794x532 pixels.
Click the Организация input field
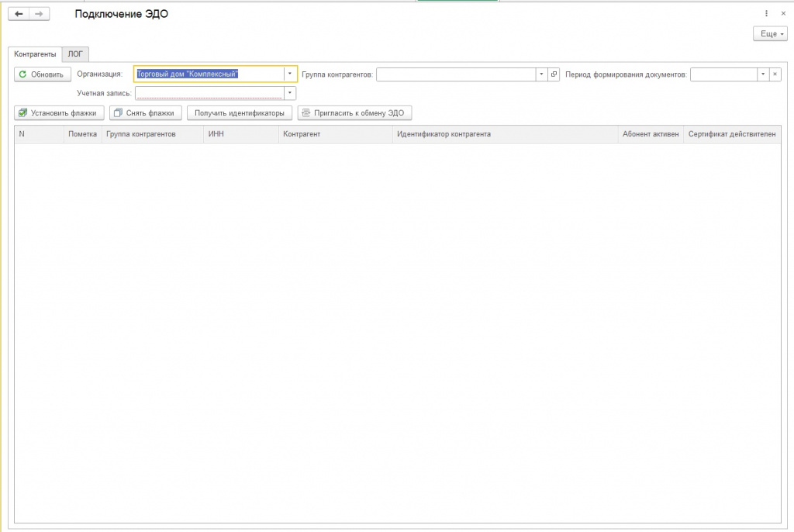(209, 74)
